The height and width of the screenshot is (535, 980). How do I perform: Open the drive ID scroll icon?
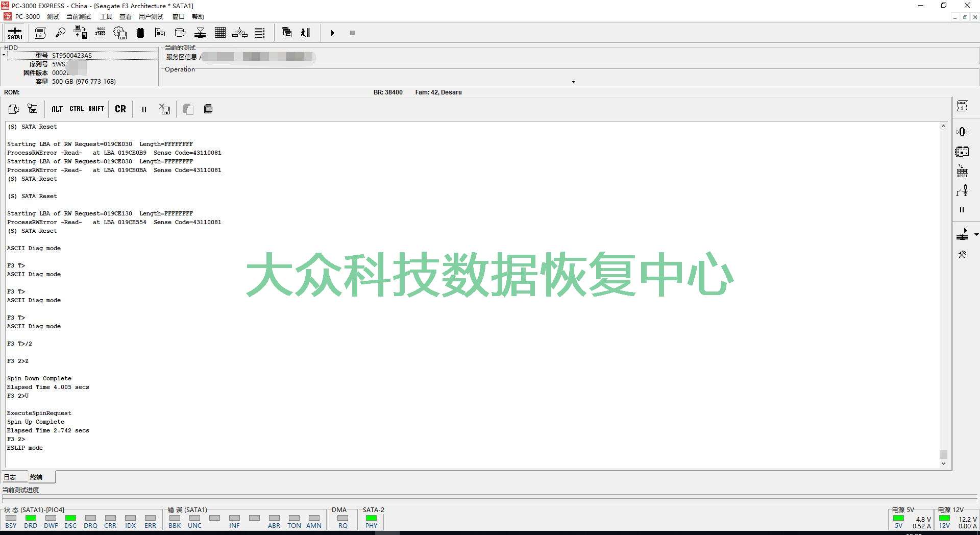point(40,33)
